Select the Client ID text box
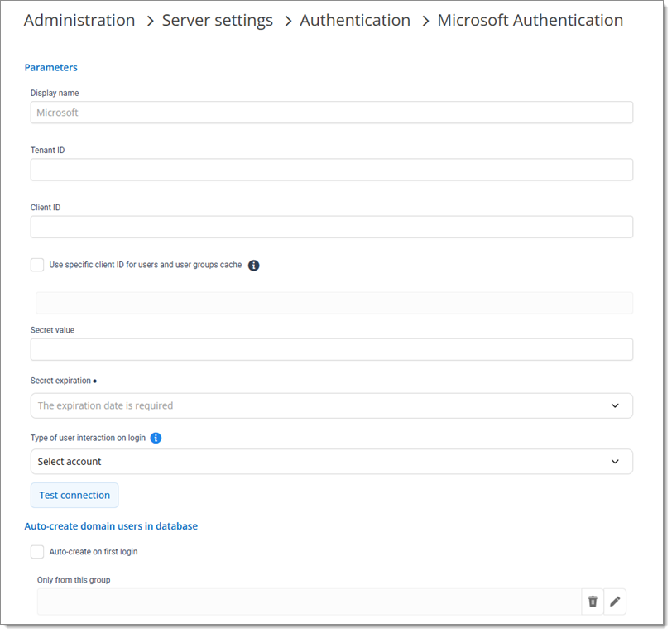Viewport: 672px width, 633px height. [331, 227]
